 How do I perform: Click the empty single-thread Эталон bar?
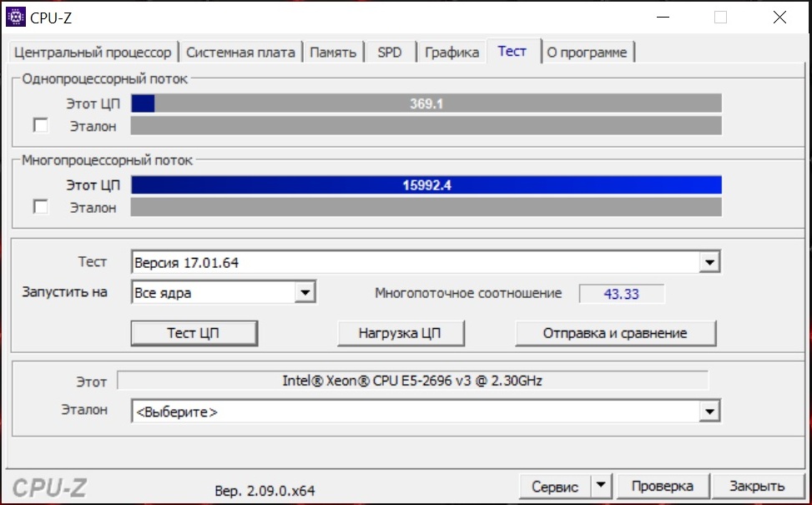pos(426,126)
